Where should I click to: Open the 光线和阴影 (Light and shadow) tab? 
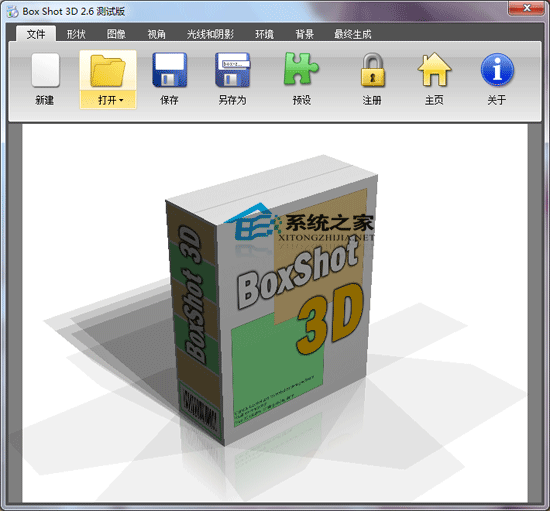(210, 34)
